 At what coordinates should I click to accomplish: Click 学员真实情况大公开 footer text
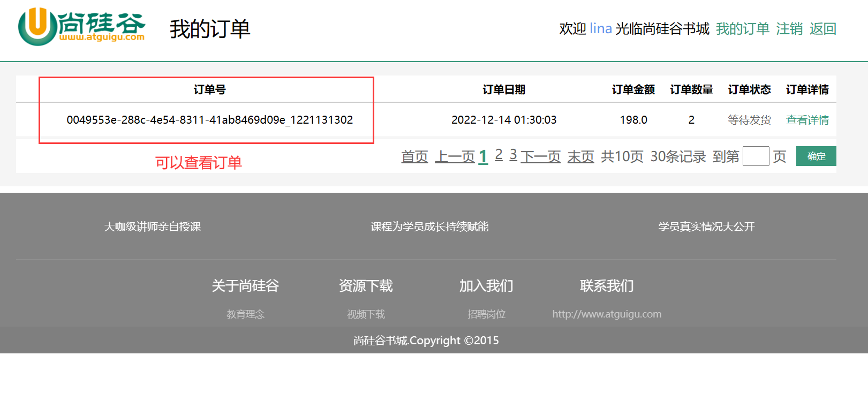[706, 226]
